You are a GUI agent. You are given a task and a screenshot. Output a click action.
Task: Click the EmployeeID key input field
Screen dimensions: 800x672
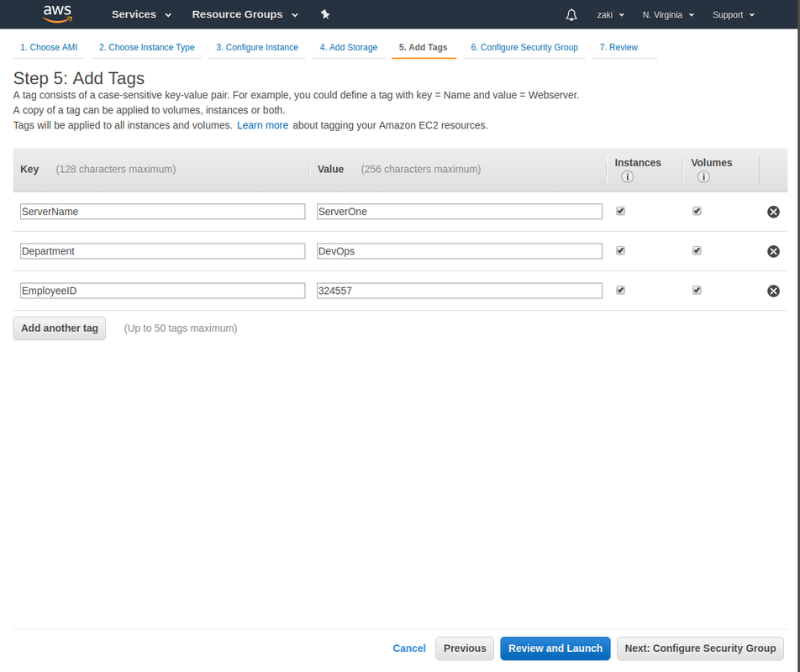(x=163, y=291)
